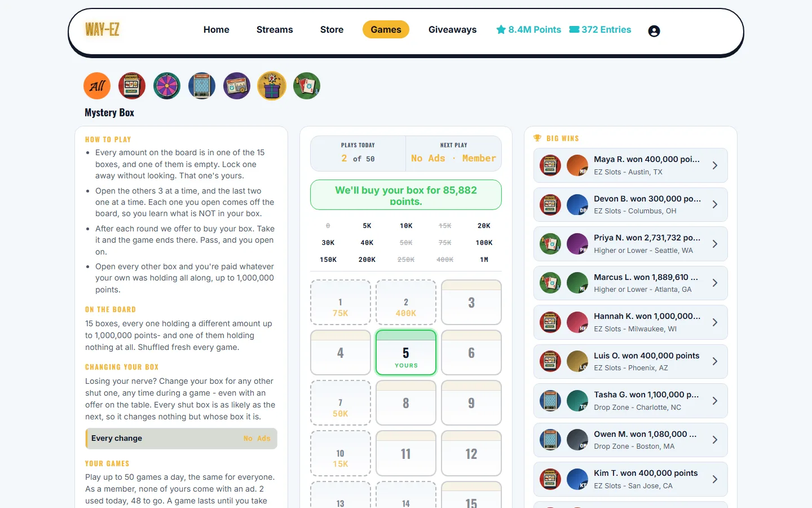
Task: Expand Maya R. win entry chevron
Action: click(x=715, y=165)
